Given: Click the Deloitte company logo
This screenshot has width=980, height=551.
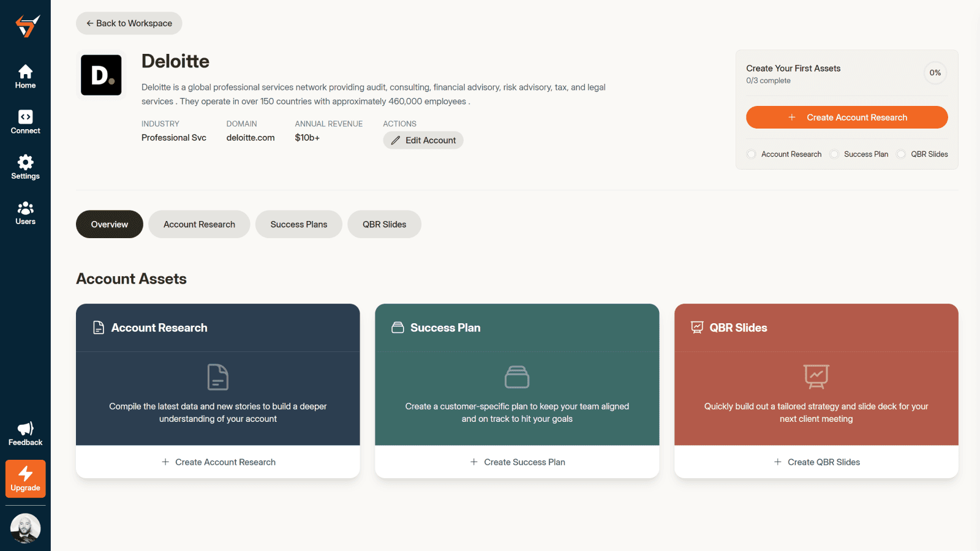Looking at the screenshot, I should 101,75.
